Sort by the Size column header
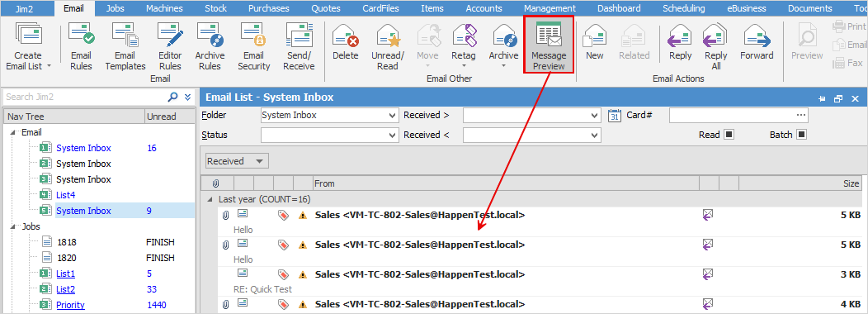868x314 pixels. (800, 183)
